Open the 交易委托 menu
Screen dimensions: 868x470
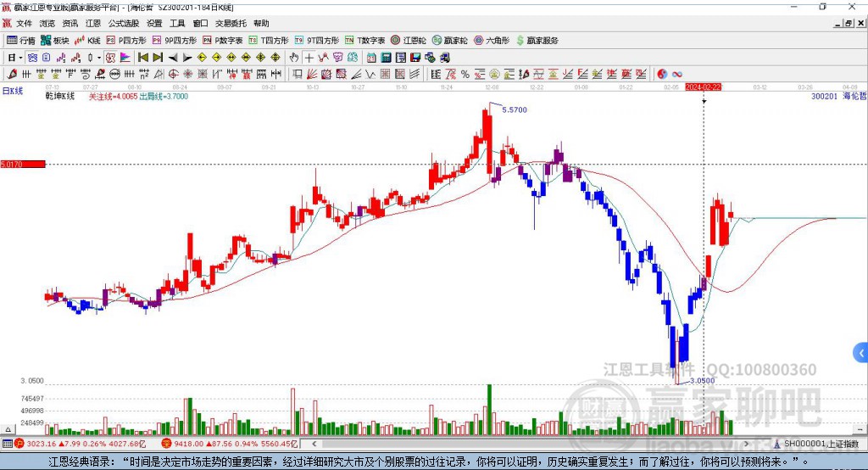coord(231,23)
